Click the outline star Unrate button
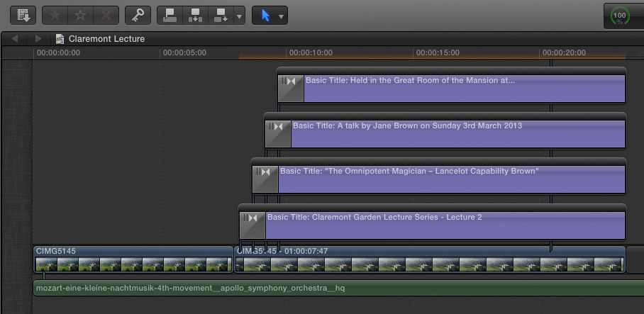The image size is (644, 314). 81,15
